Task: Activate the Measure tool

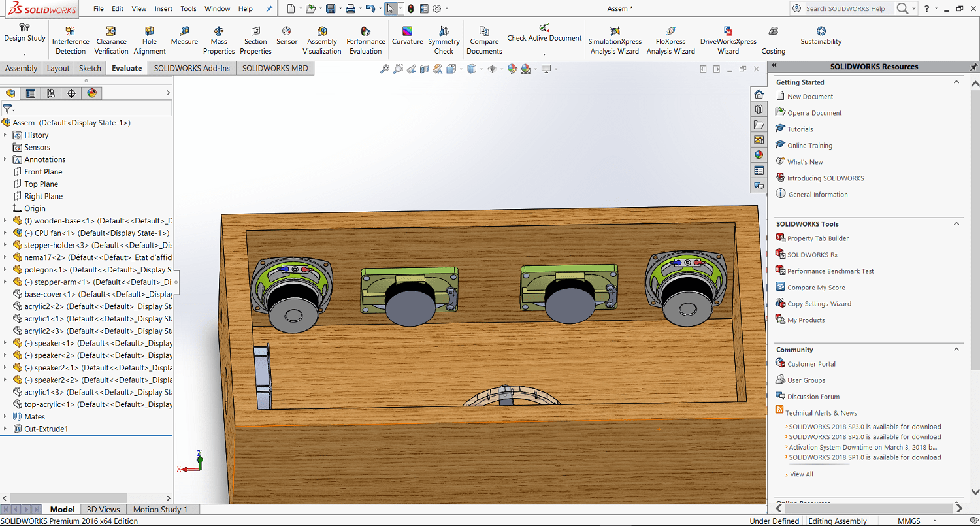Action: (184, 36)
